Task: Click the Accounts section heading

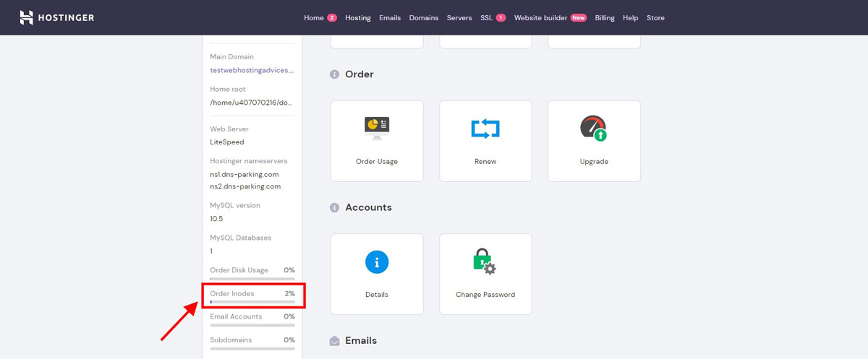Action: (x=368, y=207)
